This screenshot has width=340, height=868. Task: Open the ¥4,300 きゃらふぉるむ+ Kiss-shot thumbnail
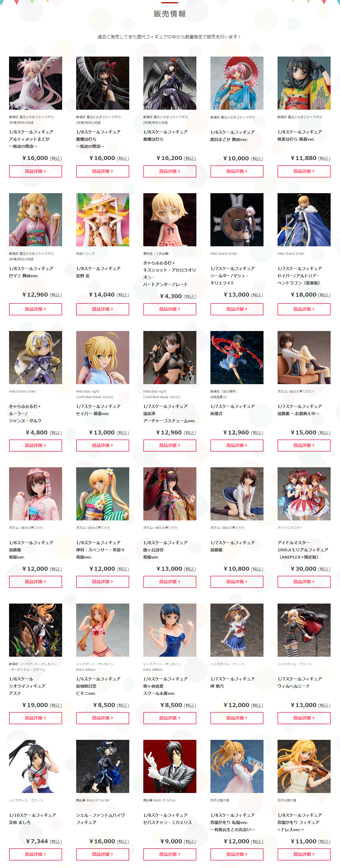[170, 219]
